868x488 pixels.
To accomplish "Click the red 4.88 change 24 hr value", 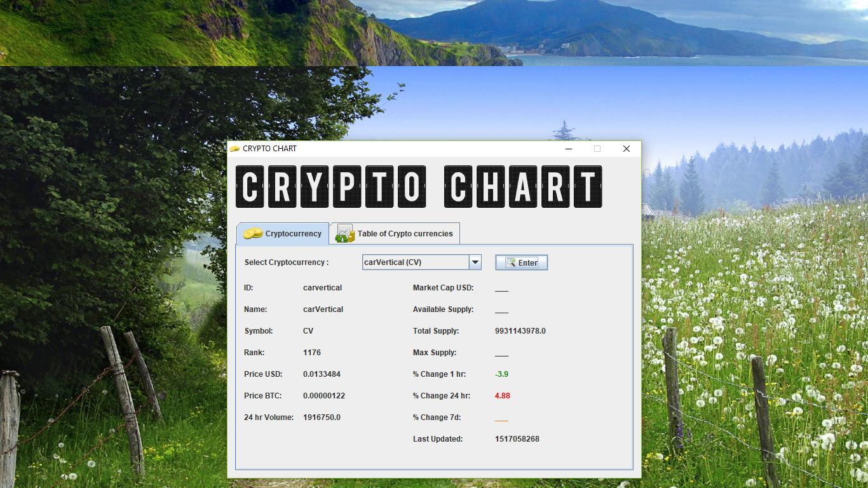I will click(x=501, y=395).
